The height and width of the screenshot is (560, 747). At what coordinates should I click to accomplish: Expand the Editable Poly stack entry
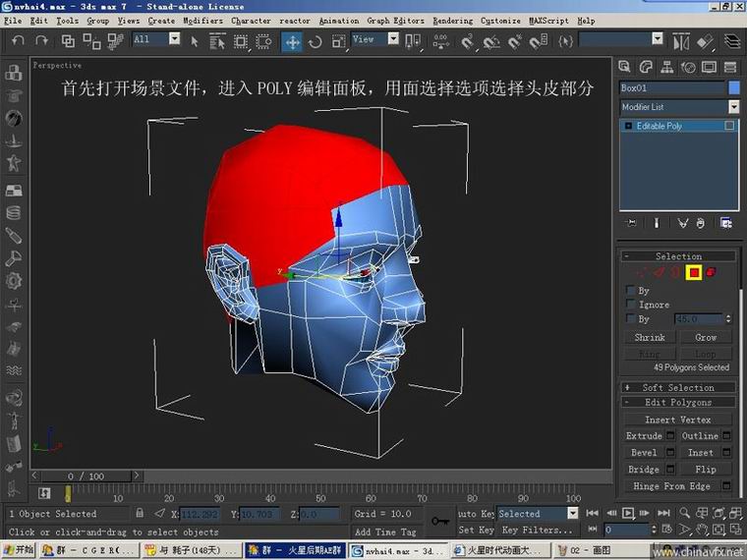click(628, 126)
